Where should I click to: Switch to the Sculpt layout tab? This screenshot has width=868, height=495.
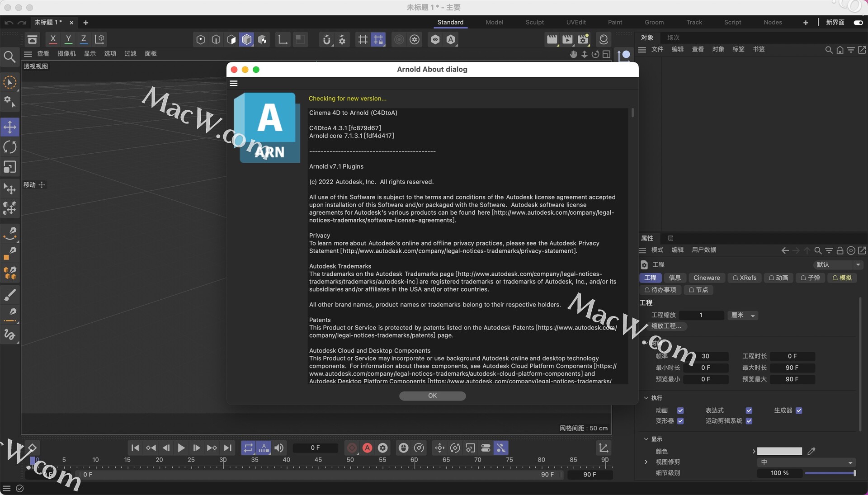(x=534, y=22)
